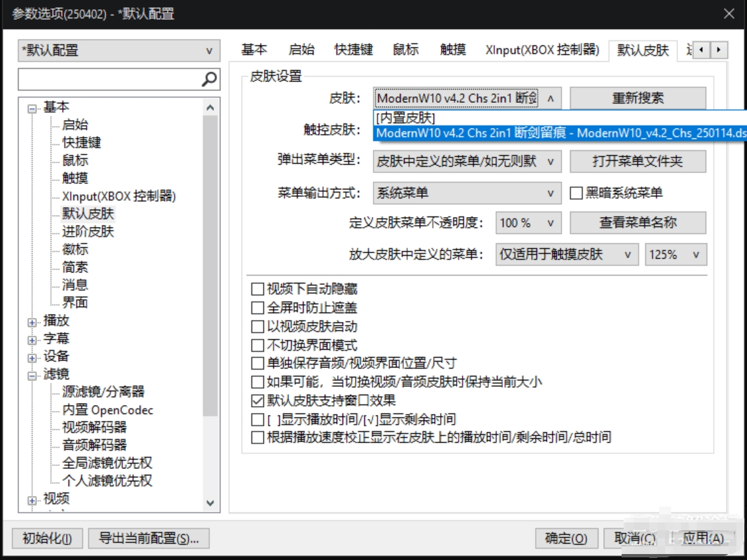Enable 不切换界面模式 checkbox
The height and width of the screenshot is (560, 747).
[257, 345]
